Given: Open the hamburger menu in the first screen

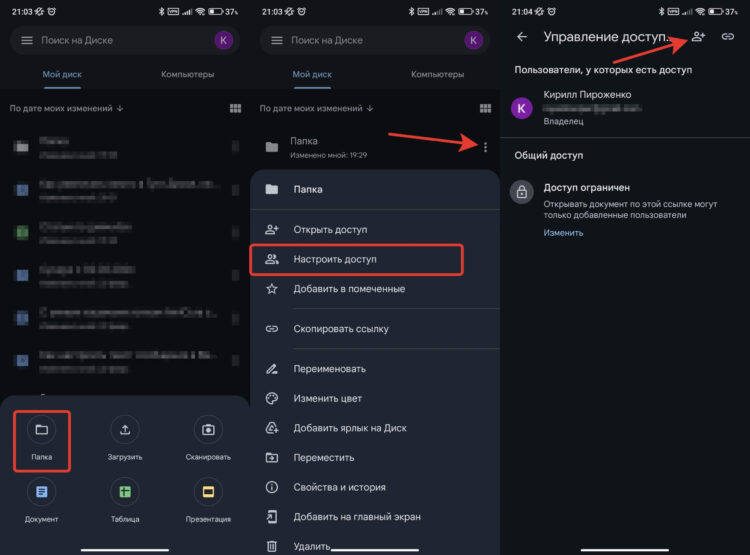Looking at the screenshot, I should 27,41.
